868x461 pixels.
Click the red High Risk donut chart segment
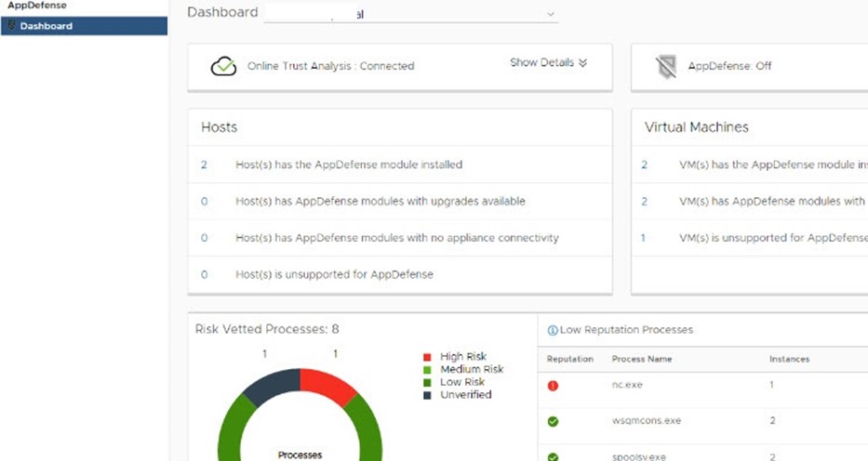point(327,386)
